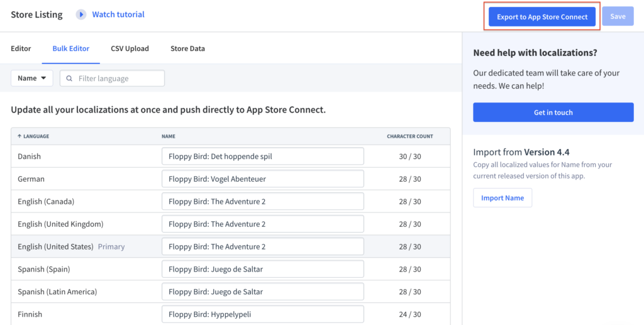Click the Need help with localizations heading
The width and height of the screenshot is (644, 325).
(535, 53)
